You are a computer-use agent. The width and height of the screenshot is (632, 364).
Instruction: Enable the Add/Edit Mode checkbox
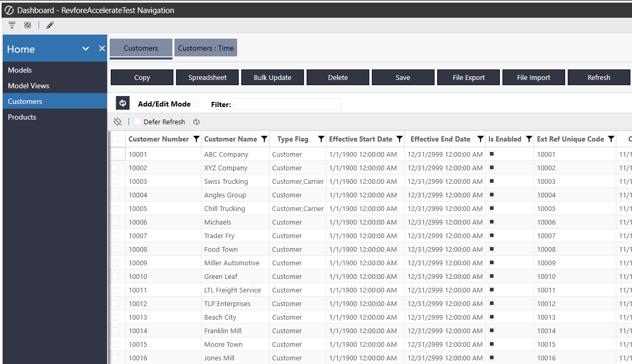[197, 104]
